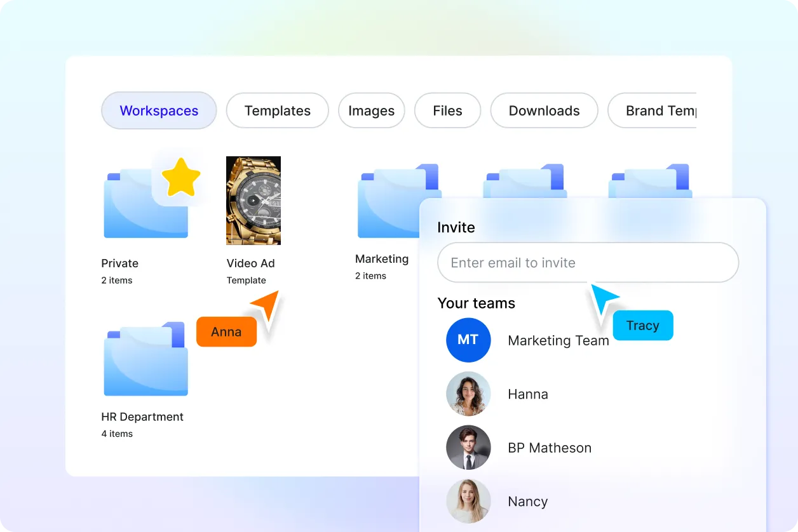Choose BP Matheson from the list
798x532 pixels.
550,448
